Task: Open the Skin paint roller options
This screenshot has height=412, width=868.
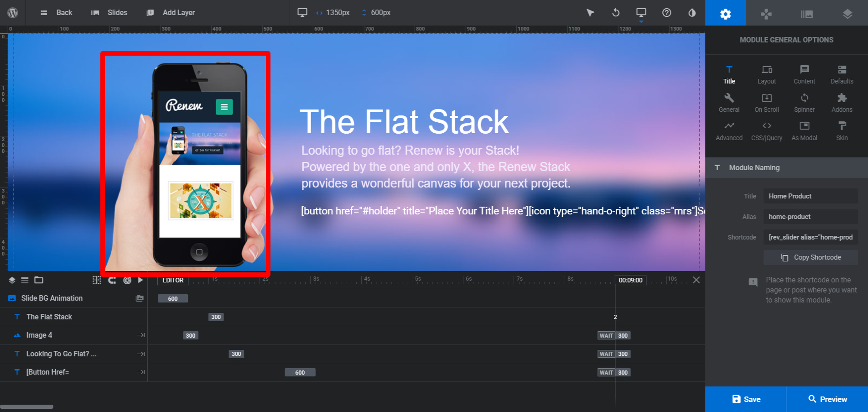Action: pyautogui.click(x=842, y=131)
